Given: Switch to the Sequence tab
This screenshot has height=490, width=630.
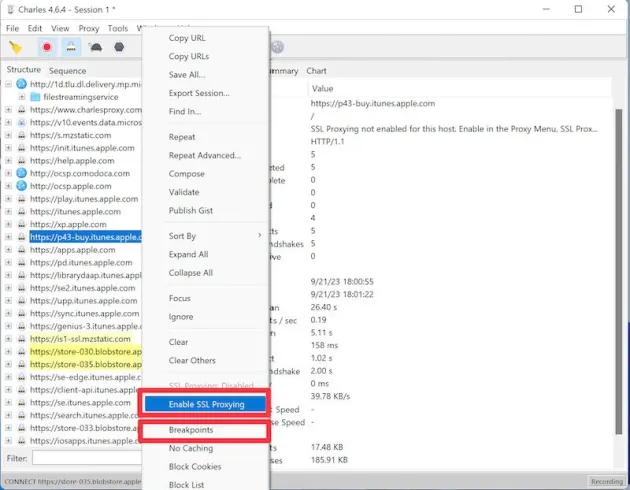Looking at the screenshot, I should click(x=67, y=70).
